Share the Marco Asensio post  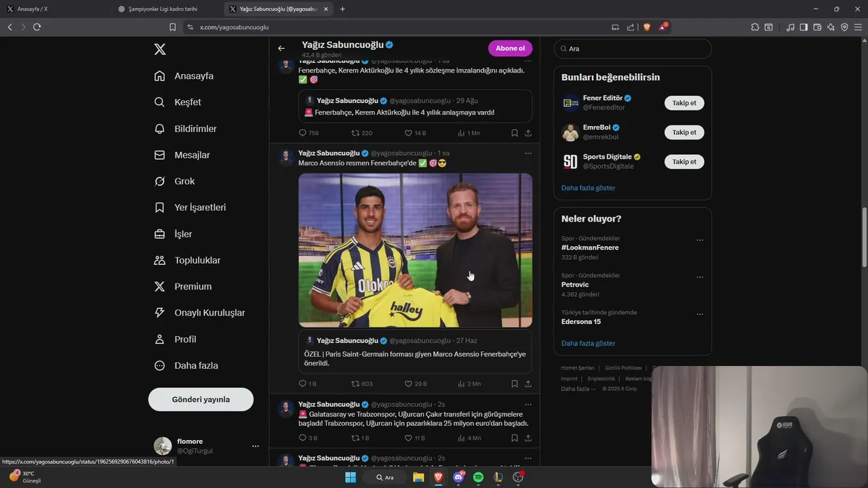click(528, 384)
